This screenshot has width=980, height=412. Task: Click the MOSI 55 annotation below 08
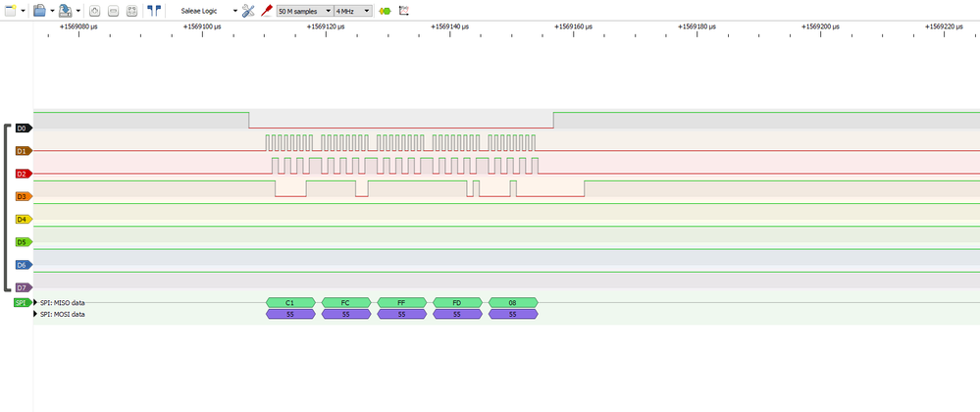(x=512, y=314)
